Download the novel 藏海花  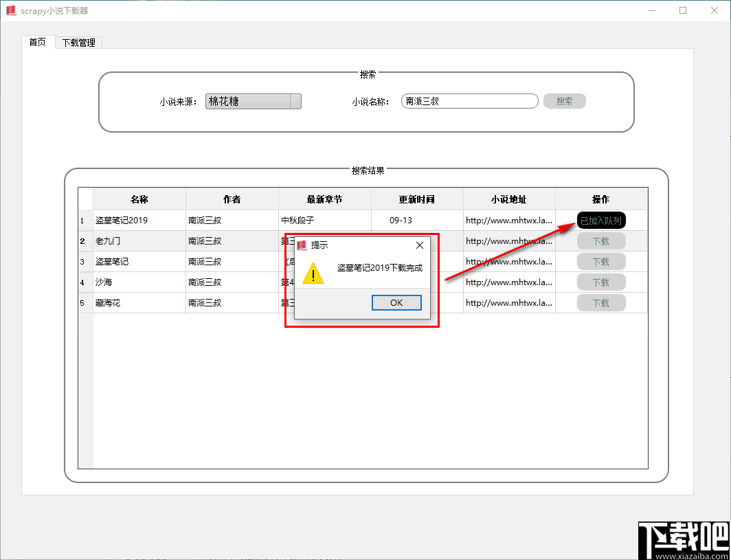pyautogui.click(x=601, y=302)
